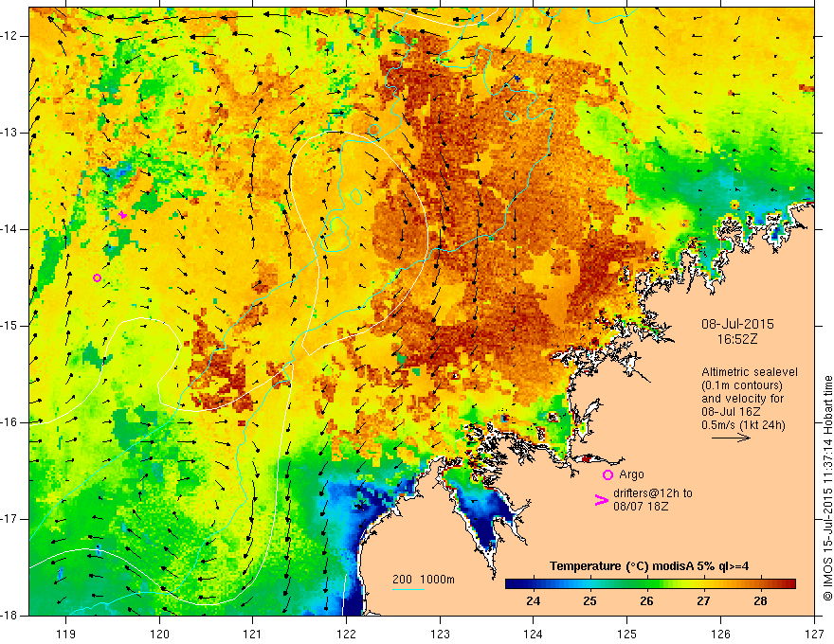This screenshot has width=834, height=644.
Task: Click the 'Altimetric sealevel' text line
Action: tap(750, 372)
